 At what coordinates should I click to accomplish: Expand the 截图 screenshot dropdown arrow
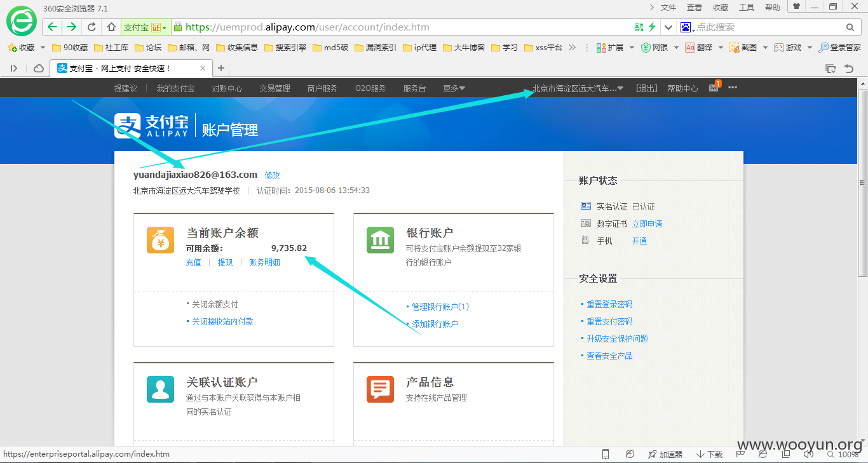click(765, 47)
